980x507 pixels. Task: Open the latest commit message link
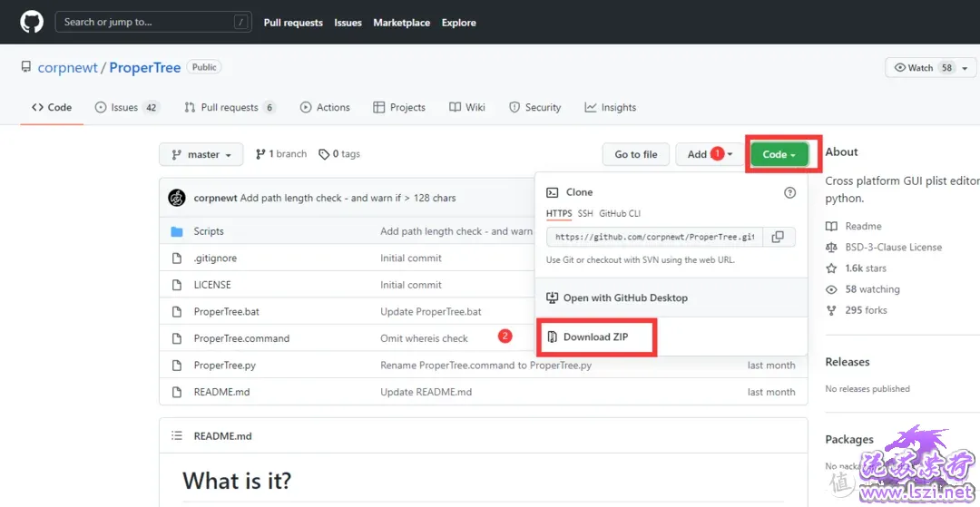[x=348, y=198]
